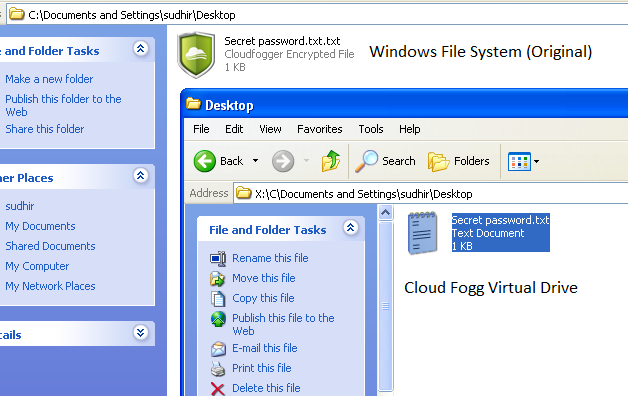Image resolution: width=629 pixels, height=399 pixels.
Task: Choose Delete this file link
Action: 266,388
